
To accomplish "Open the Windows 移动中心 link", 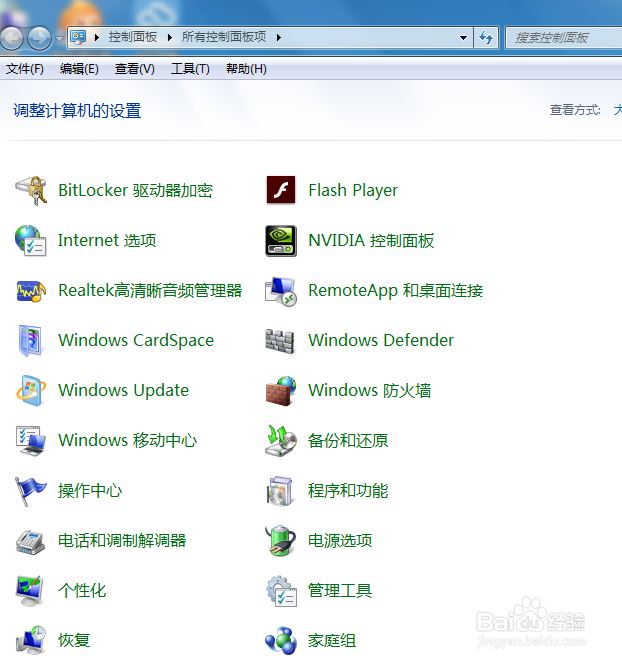I will click(127, 440).
